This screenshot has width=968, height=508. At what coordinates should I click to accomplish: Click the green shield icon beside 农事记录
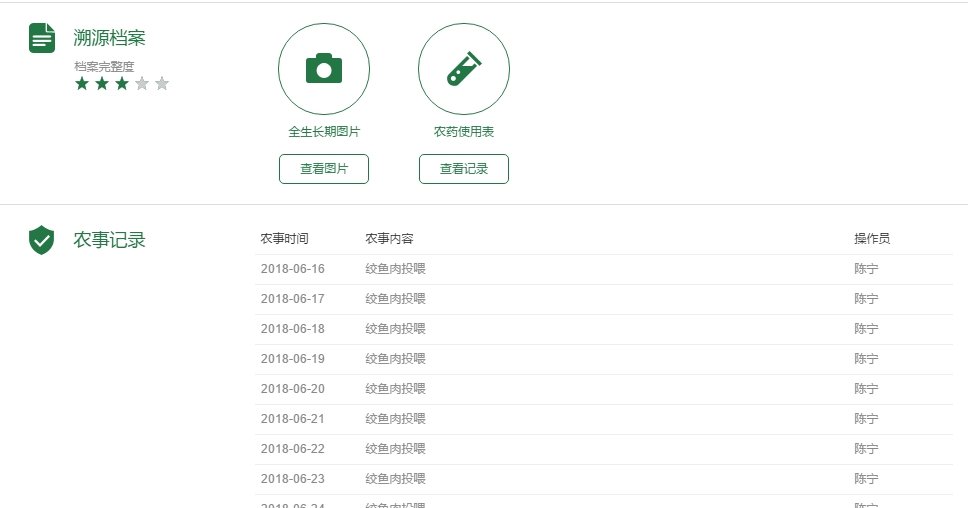pos(41,240)
